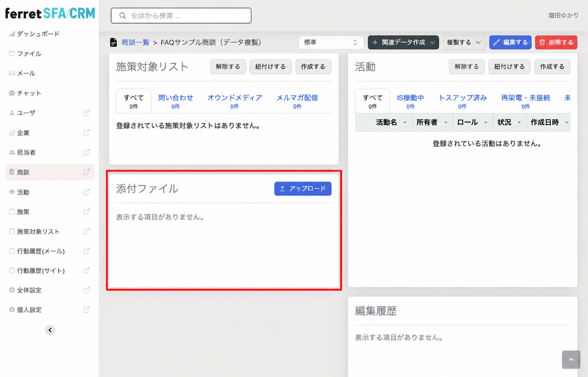
Task: Click the external-link icon beside 担当者
Action: point(86,152)
